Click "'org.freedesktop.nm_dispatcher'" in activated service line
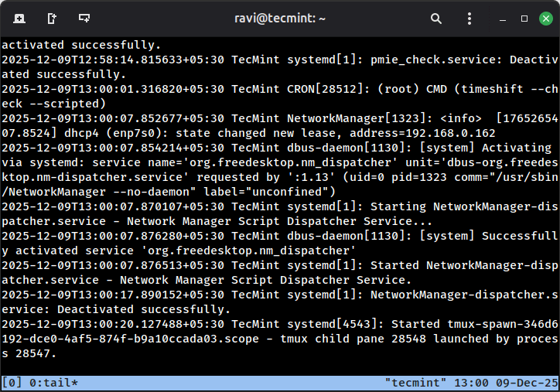This screenshot has width=560, height=392. 248,251
